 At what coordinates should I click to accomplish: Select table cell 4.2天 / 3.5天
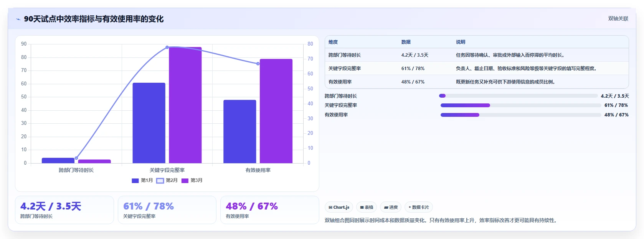tap(415, 55)
